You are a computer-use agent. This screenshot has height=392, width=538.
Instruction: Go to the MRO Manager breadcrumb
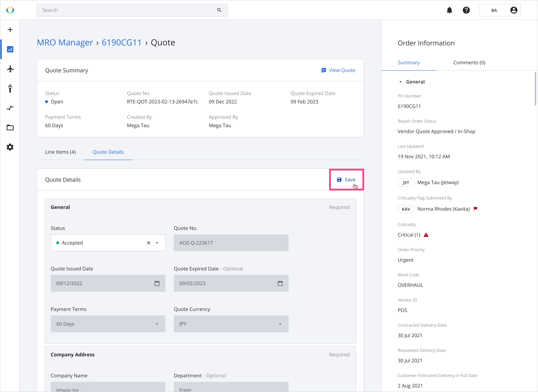(65, 42)
